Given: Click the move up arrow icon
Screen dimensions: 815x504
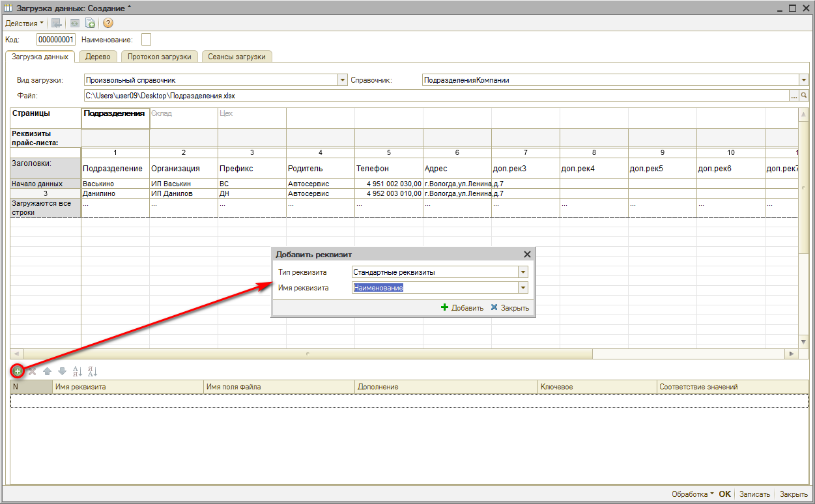Looking at the screenshot, I should point(47,371).
